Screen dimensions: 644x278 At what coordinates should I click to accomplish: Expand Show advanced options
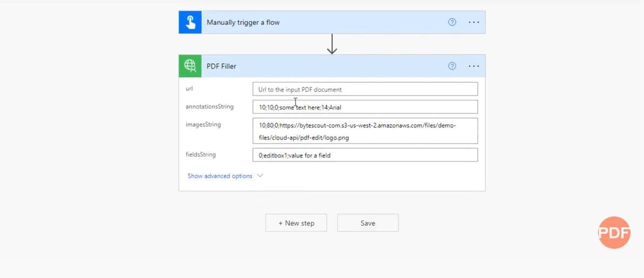point(220,176)
